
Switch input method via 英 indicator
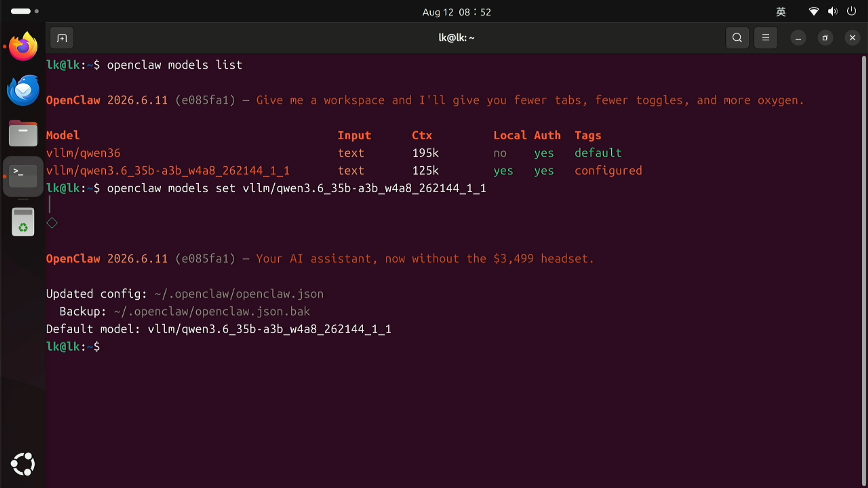pos(781,12)
